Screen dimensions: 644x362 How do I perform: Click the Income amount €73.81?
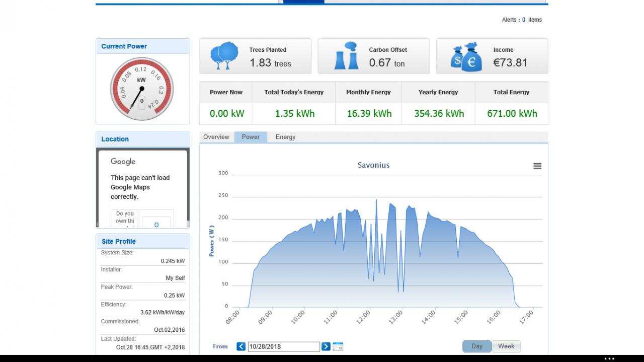tap(510, 63)
